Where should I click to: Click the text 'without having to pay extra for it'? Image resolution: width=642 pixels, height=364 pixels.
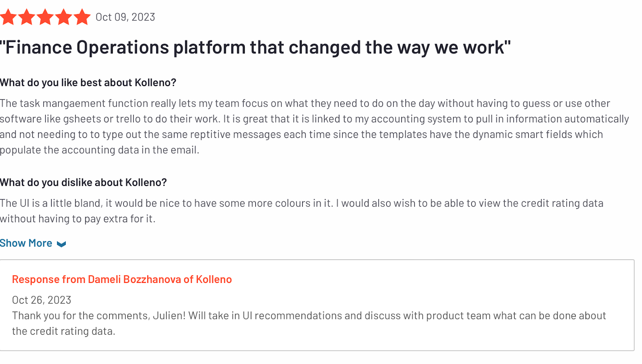(x=77, y=219)
